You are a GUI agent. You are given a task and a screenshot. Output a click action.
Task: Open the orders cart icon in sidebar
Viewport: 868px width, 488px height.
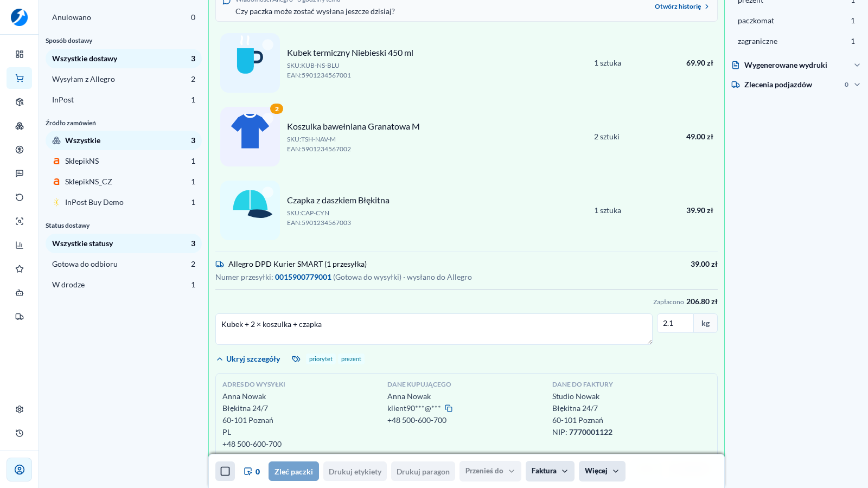(20, 78)
